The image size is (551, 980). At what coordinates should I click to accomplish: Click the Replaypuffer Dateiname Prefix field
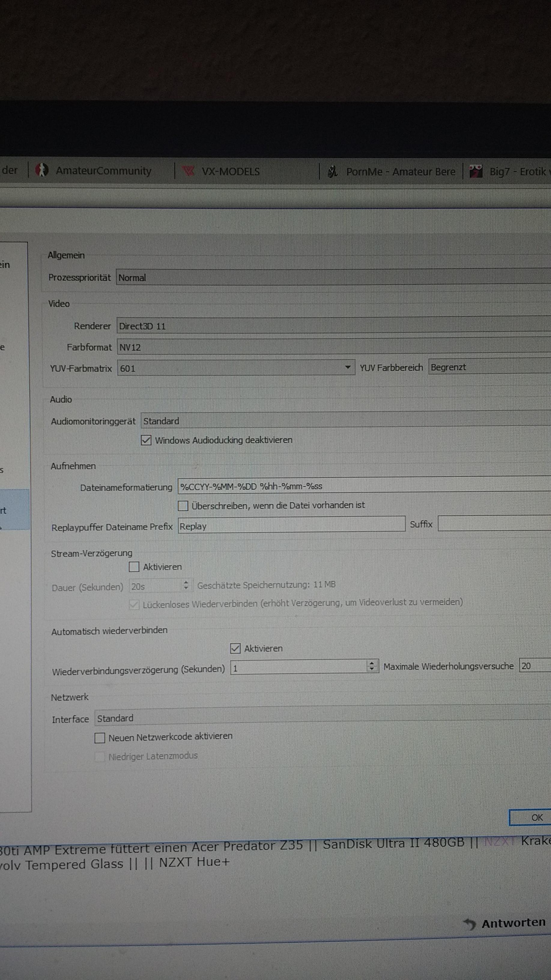pyautogui.click(x=292, y=525)
